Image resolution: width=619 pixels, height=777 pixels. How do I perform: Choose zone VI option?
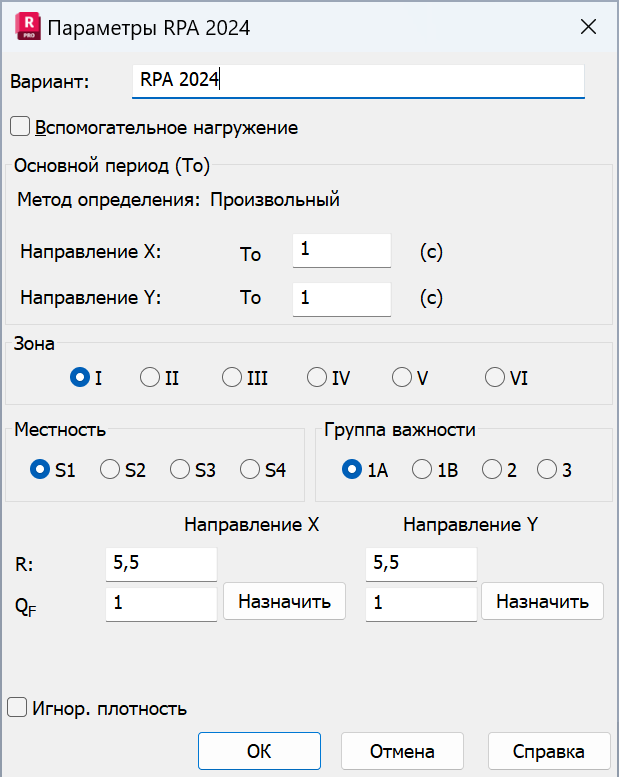tap(494, 377)
